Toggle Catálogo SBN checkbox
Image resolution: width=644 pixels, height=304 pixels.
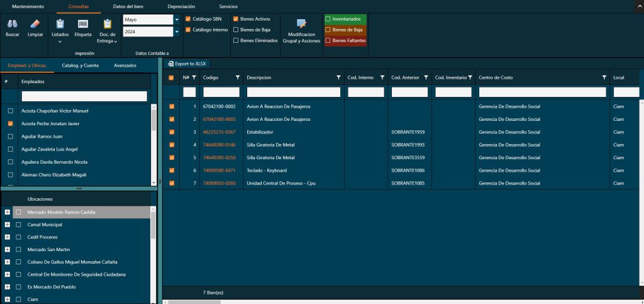(188, 19)
